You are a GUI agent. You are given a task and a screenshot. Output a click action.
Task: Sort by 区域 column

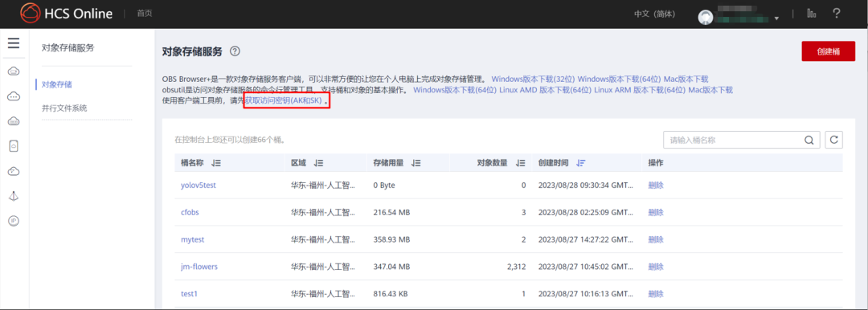tap(318, 163)
